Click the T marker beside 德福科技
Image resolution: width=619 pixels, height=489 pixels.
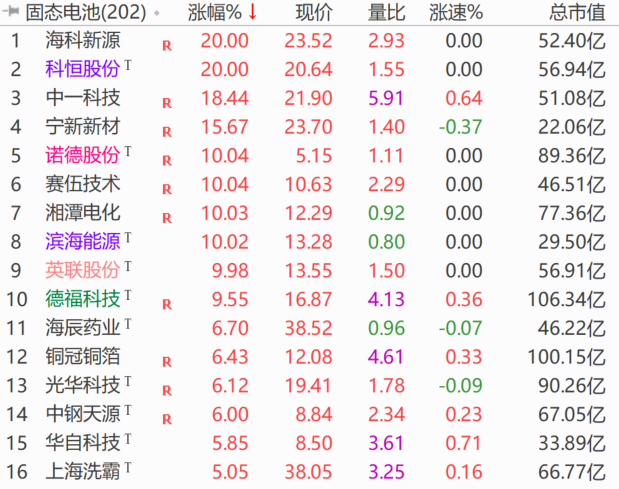click(x=128, y=295)
